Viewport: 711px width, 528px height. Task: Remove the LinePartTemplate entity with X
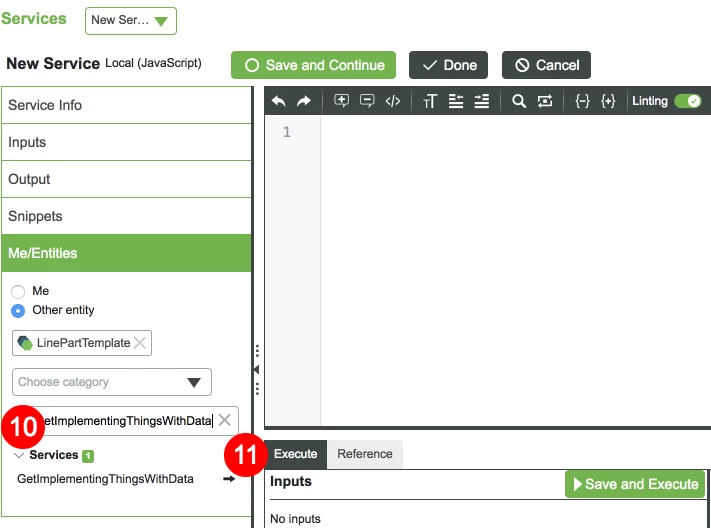pos(140,343)
